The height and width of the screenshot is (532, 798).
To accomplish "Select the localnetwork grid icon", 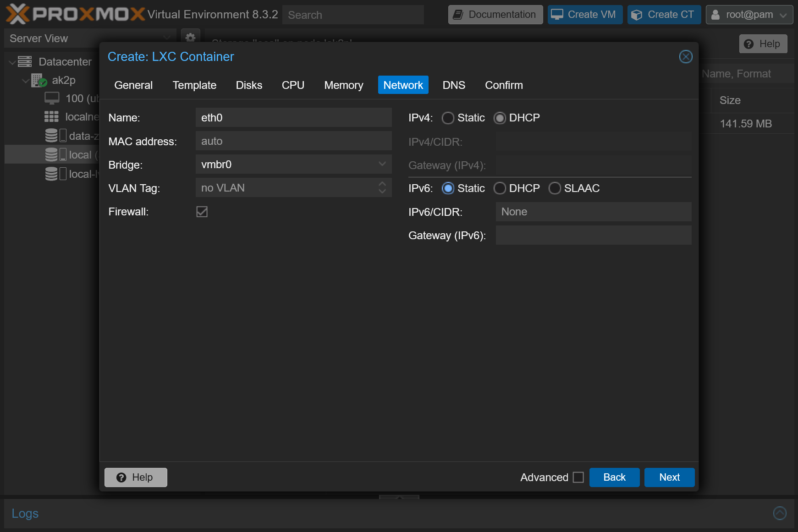I will point(51,117).
